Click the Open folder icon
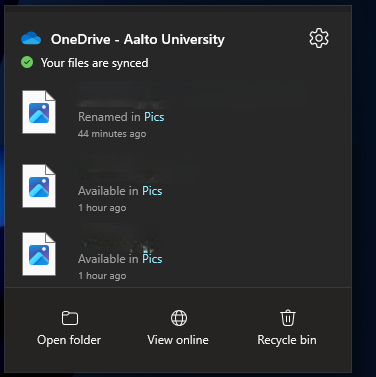376x377 pixels. [70, 318]
